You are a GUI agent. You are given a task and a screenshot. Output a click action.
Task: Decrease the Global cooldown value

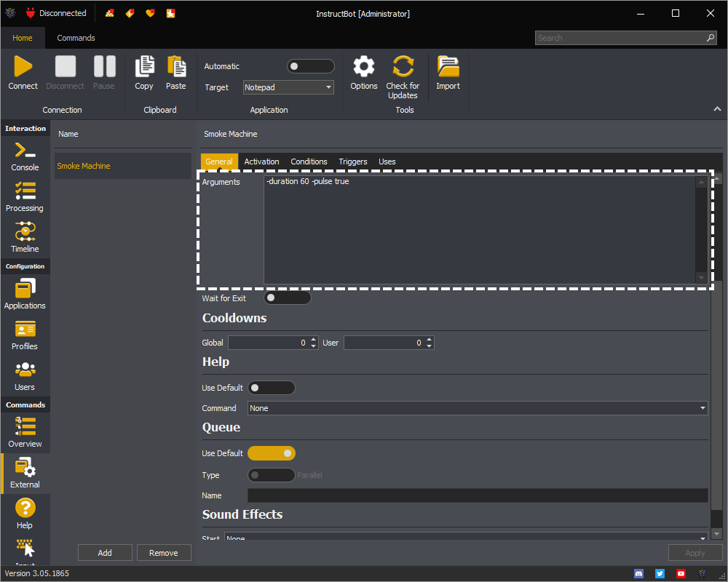click(314, 346)
